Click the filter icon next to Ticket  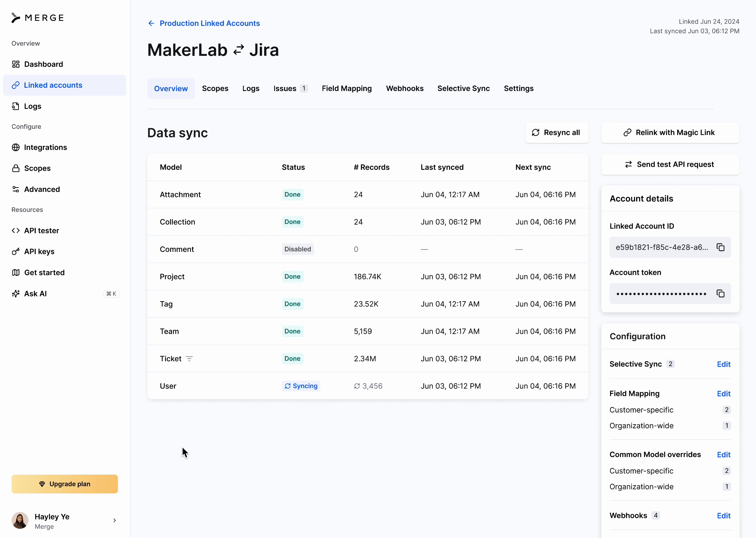[x=189, y=358]
